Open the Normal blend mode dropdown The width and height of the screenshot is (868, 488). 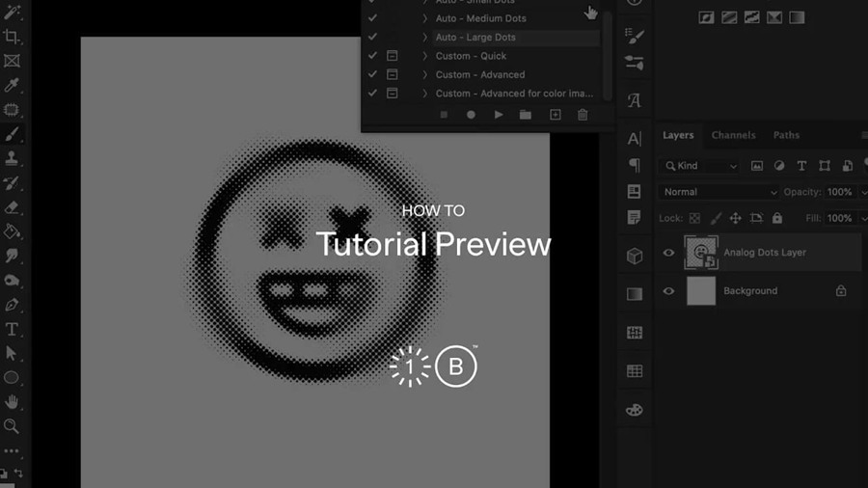click(719, 192)
